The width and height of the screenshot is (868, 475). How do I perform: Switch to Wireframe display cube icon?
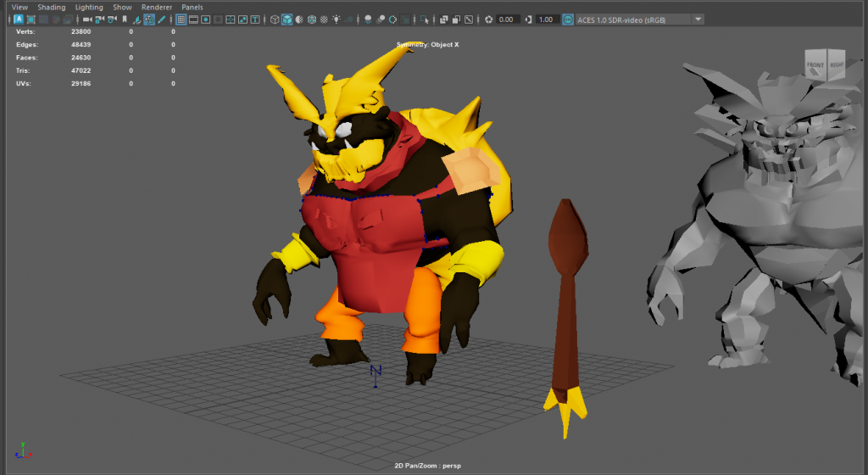pos(275,20)
